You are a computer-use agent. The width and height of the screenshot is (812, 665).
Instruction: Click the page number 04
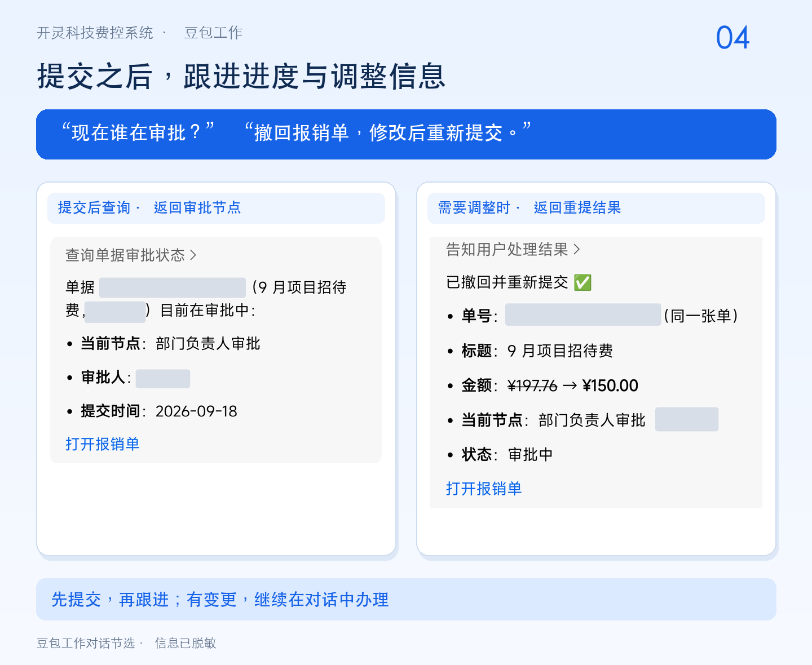coord(732,38)
